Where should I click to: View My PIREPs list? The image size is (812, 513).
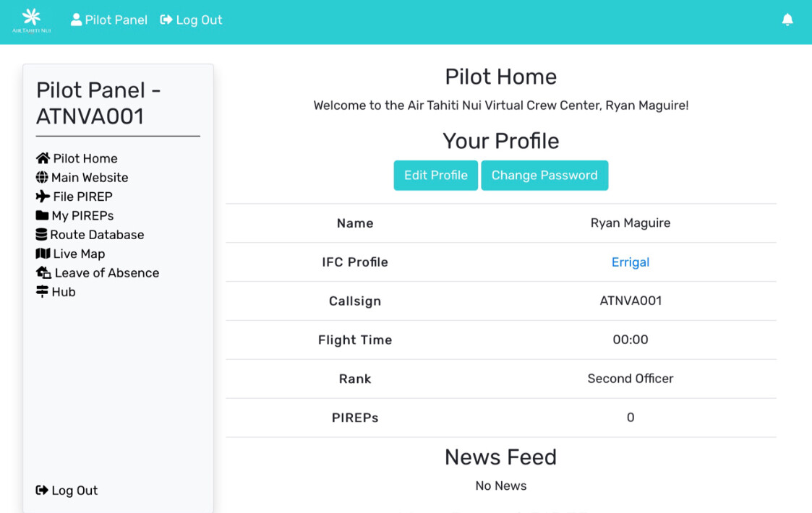[x=74, y=216]
